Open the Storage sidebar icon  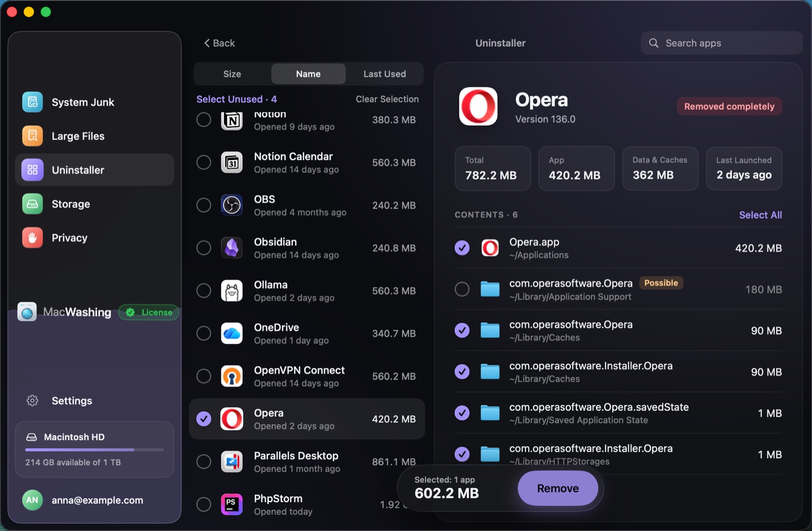pyautogui.click(x=32, y=204)
